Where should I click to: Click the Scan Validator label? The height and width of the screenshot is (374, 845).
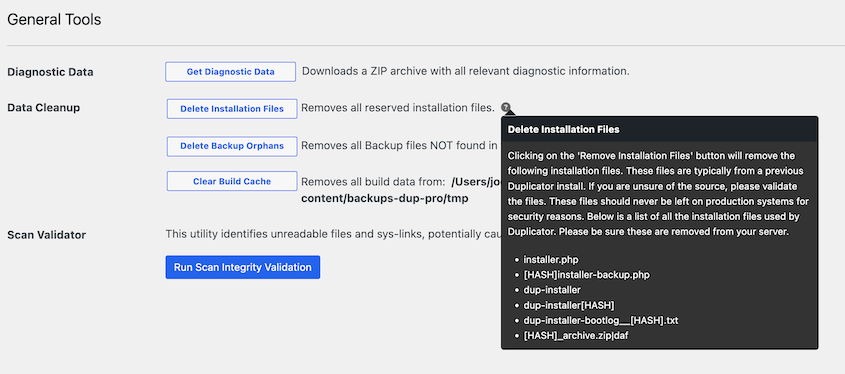click(x=46, y=235)
